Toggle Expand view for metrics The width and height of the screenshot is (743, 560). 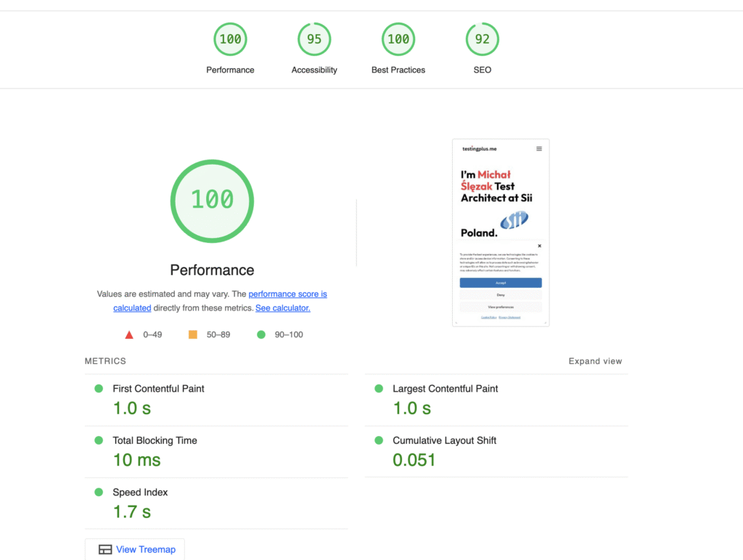(595, 361)
